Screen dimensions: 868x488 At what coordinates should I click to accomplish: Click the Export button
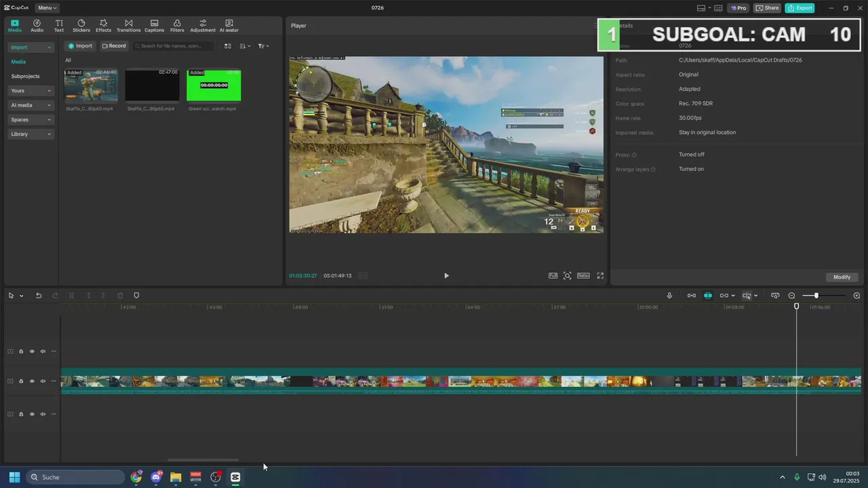(800, 8)
